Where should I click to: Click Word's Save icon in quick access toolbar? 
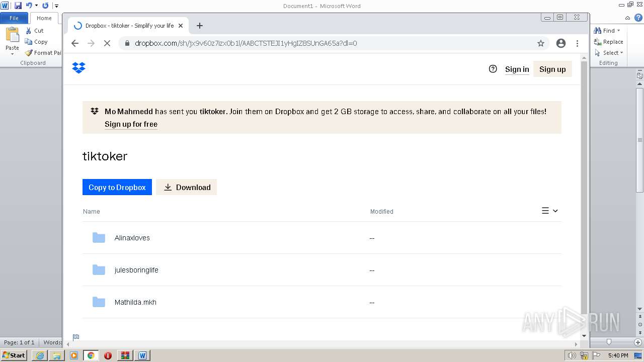click(18, 6)
